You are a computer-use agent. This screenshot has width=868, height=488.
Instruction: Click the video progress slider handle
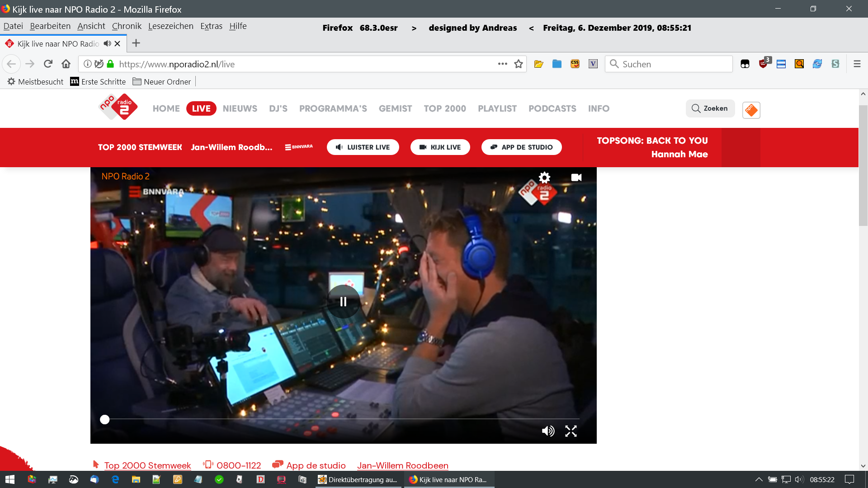pyautogui.click(x=105, y=419)
